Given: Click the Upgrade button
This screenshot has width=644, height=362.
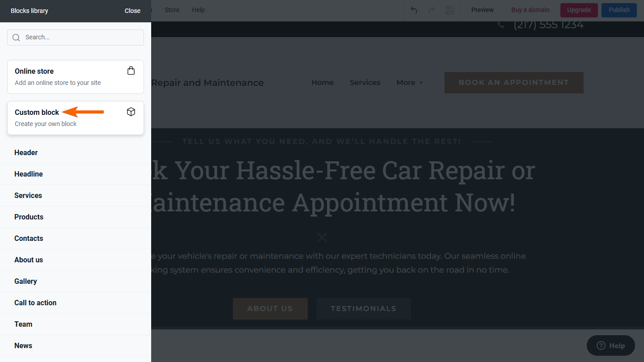Looking at the screenshot, I should [579, 10].
